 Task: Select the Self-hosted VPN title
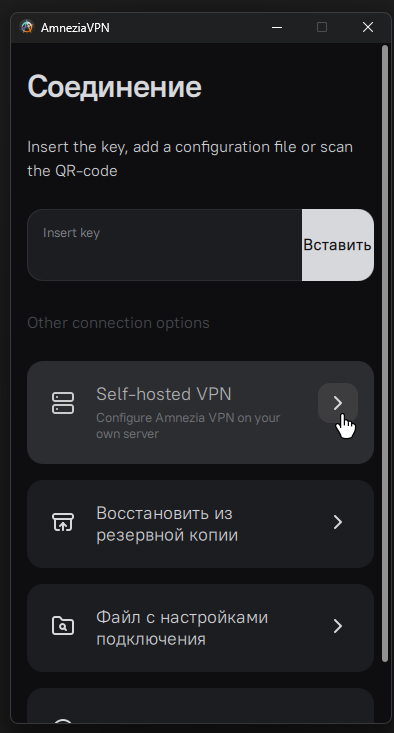[x=164, y=394]
